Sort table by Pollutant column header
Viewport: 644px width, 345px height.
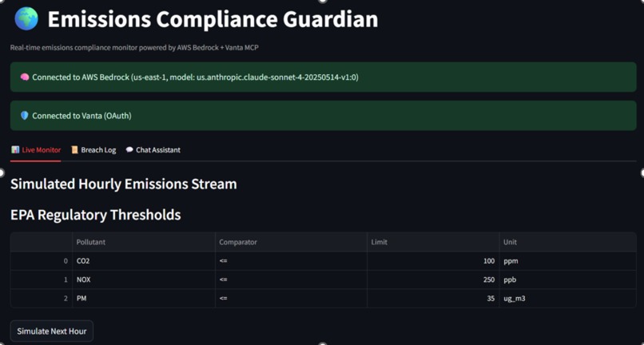(x=144, y=242)
